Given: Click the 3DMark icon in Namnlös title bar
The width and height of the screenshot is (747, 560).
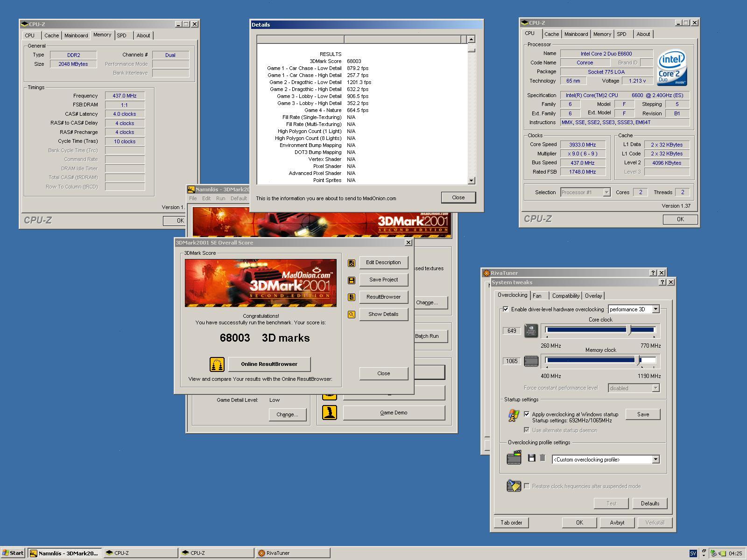Looking at the screenshot, I should pyautogui.click(x=191, y=189).
